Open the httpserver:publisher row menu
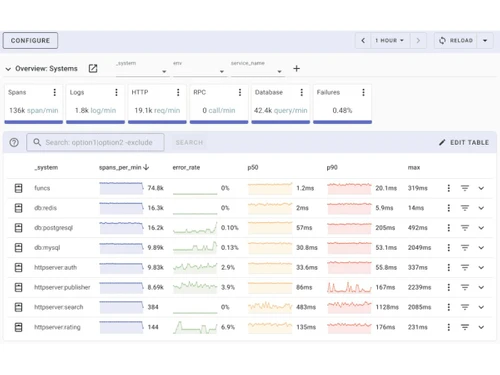Screen dimensions: 500x375 click(449, 287)
